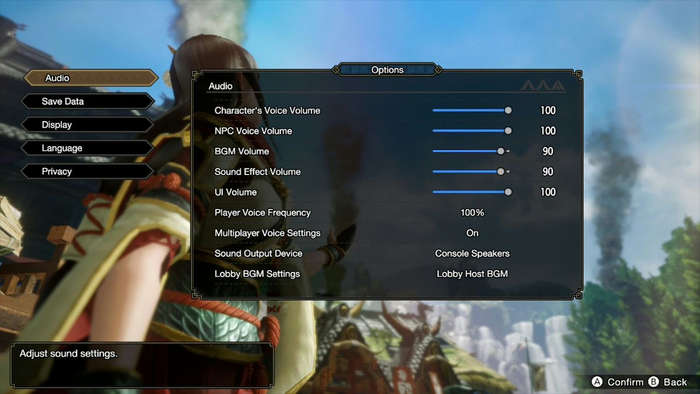The image size is (700, 394).
Task: Toggle Multiplayer Voice Settings On value
Action: pyautogui.click(x=472, y=233)
